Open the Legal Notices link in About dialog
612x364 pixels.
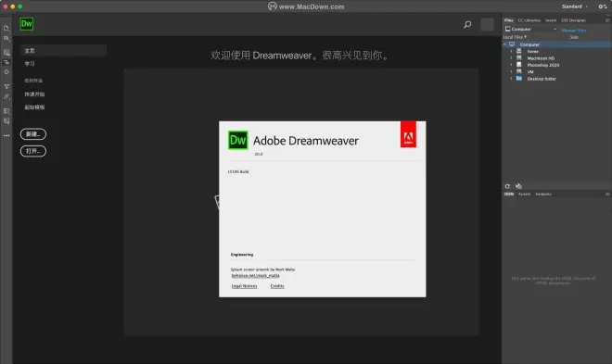tap(244, 286)
